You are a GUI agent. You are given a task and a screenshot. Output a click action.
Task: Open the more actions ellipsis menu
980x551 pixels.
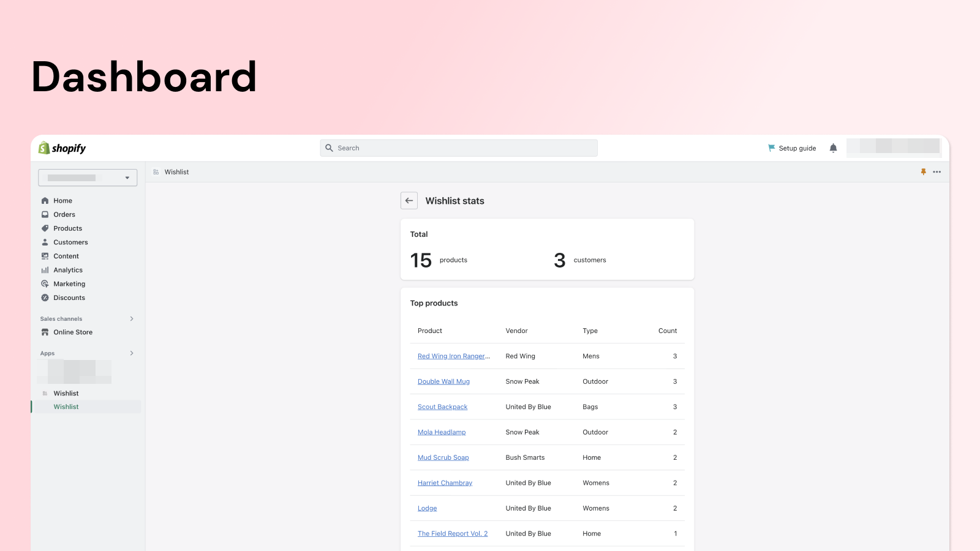click(937, 172)
